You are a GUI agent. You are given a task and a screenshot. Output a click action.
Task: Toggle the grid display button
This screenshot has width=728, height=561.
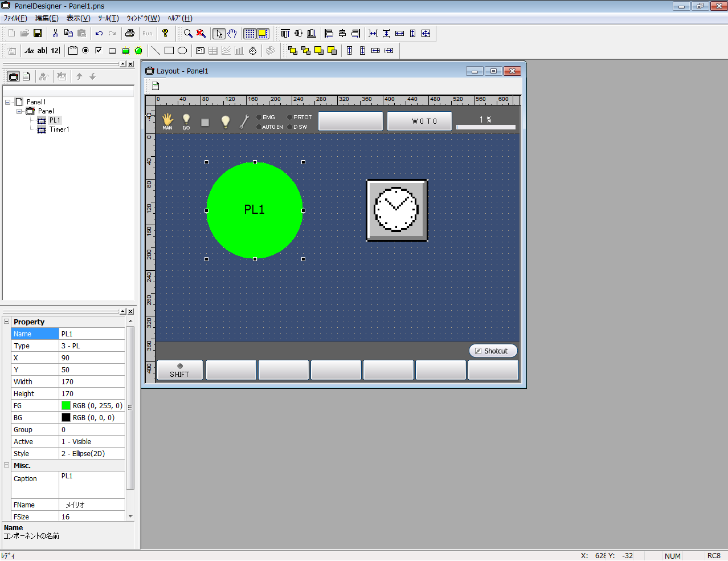click(x=250, y=34)
